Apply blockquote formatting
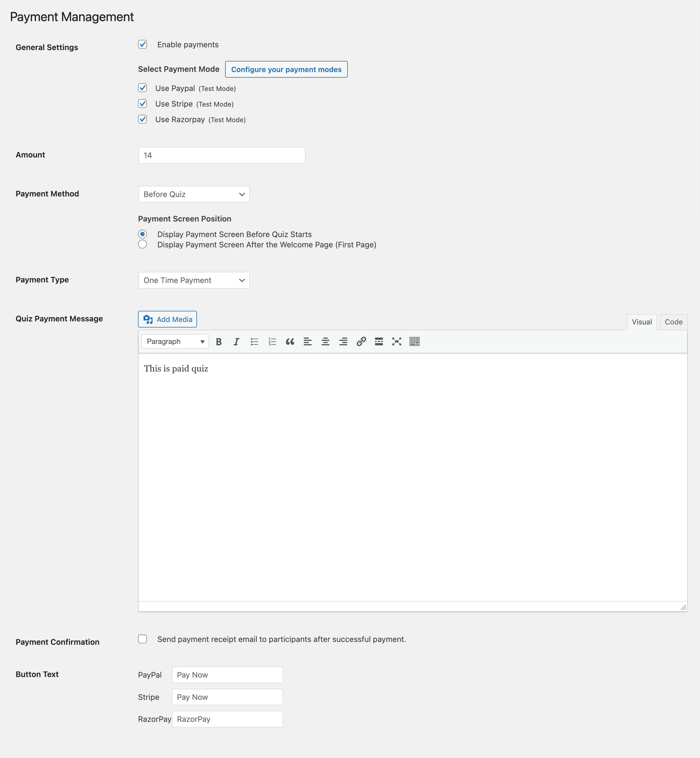 click(x=290, y=342)
